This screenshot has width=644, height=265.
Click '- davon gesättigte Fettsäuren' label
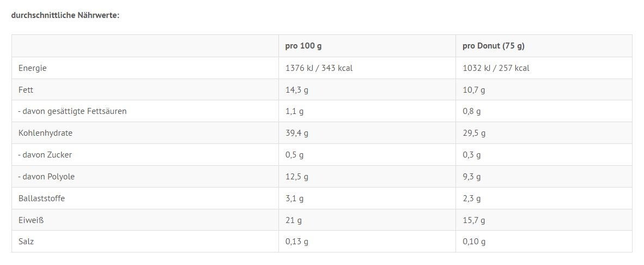[72, 111]
